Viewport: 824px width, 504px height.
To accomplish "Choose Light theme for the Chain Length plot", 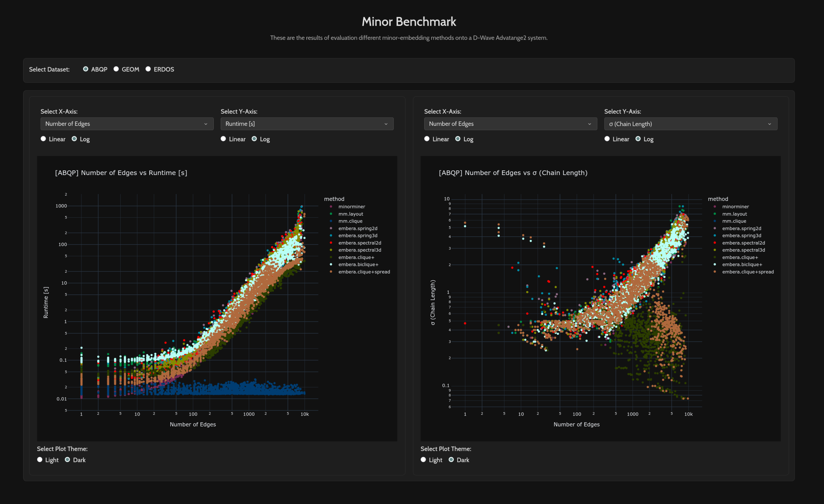I will coord(423,460).
